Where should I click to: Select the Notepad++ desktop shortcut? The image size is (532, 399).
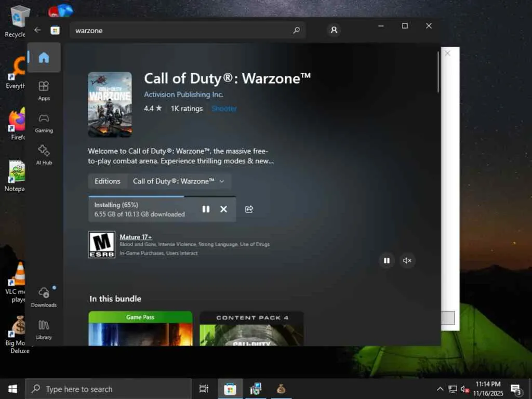click(x=15, y=177)
